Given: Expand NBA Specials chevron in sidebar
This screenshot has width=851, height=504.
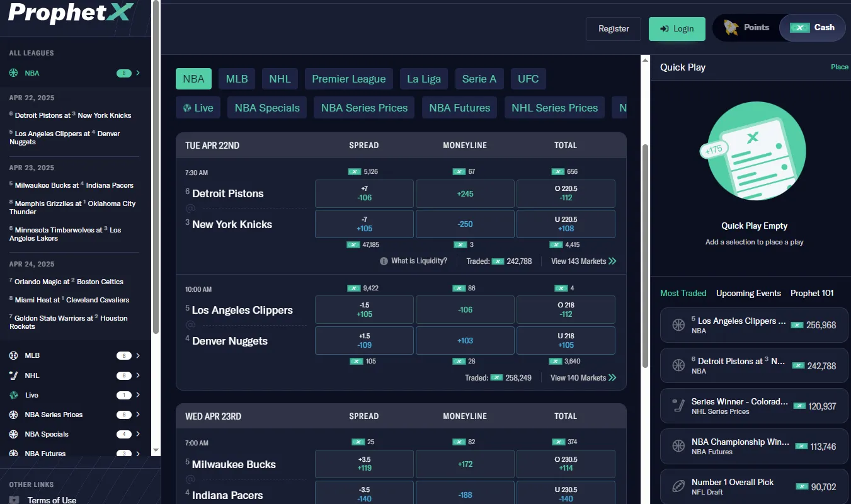Looking at the screenshot, I should pyautogui.click(x=138, y=434).
